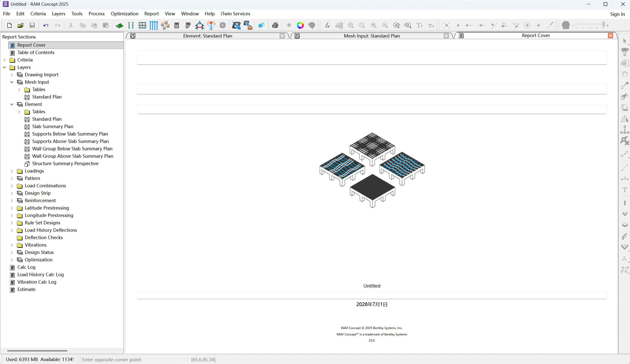Close the Element: Standard Plan tab
This screenshot has width=630, height=364.
pos(282,36)
